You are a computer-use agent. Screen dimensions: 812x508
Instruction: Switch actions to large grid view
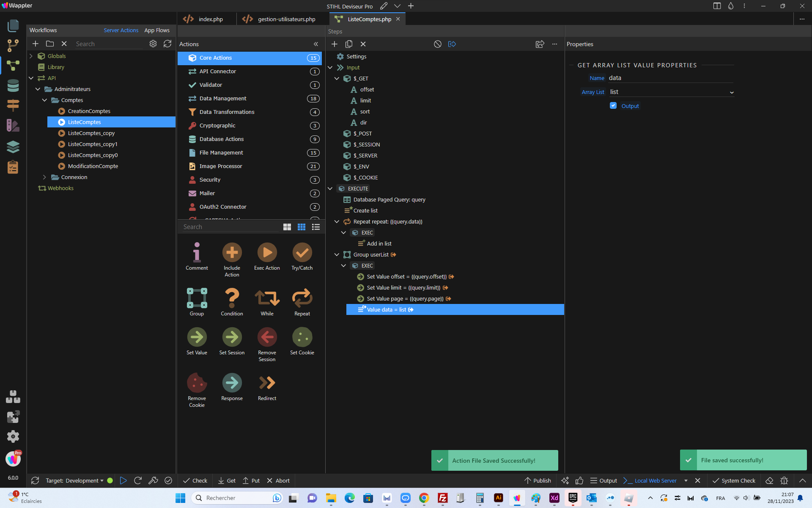pos(287,227)
